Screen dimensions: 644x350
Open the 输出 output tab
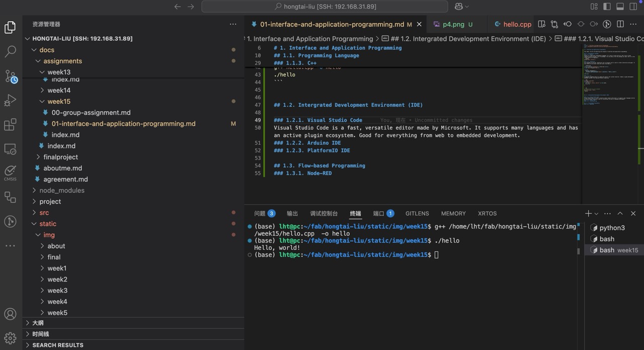pos(292,214)
